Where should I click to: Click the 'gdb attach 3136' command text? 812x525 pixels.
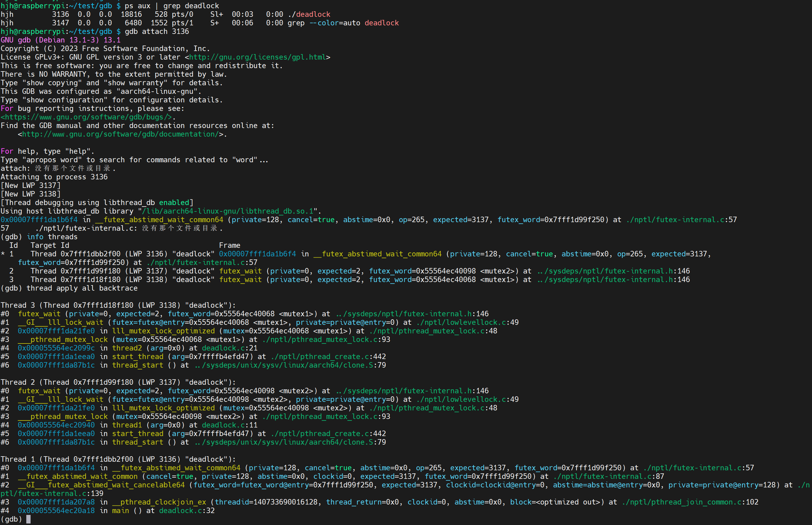click(157, 31)
